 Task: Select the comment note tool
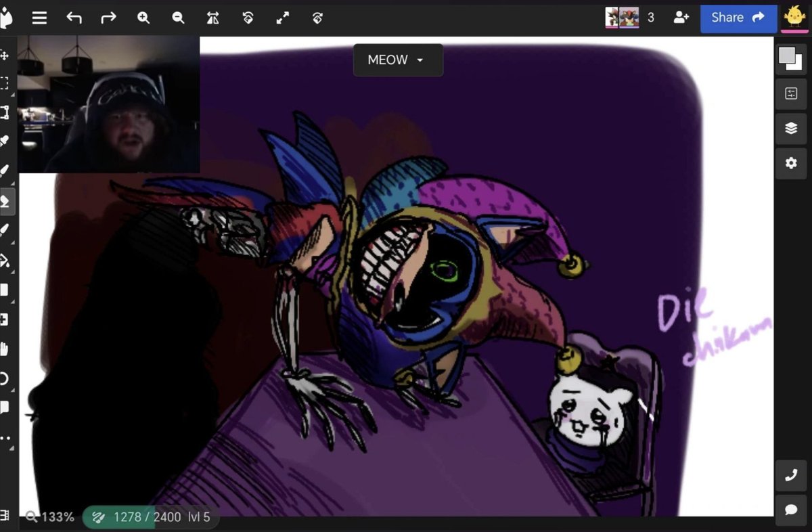point(4,407)
